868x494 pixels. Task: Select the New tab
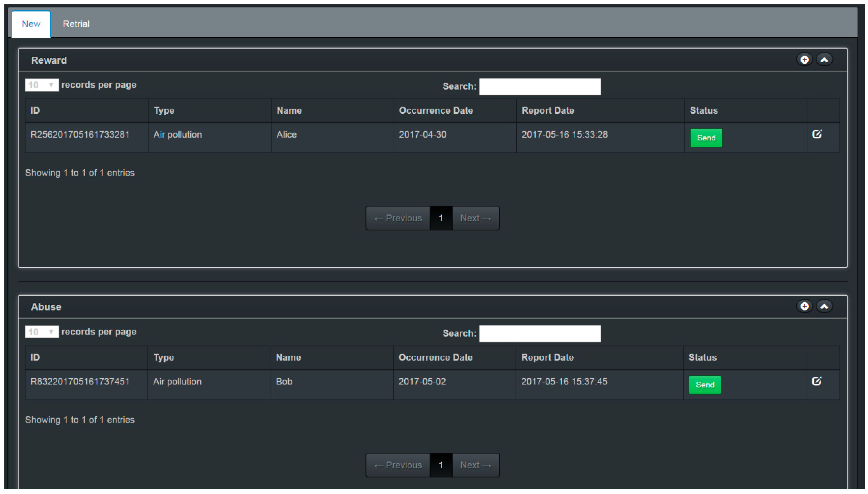click(x=31, y=24)
